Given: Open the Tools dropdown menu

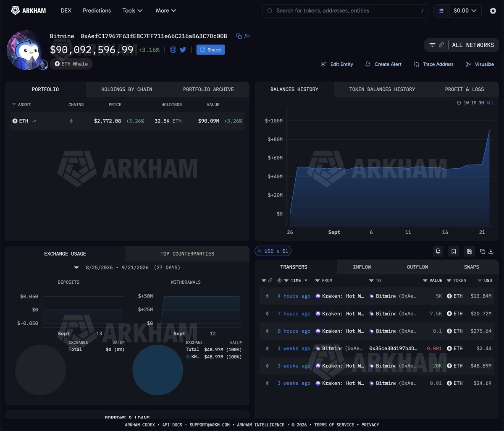Looking at the screenshot, I should pos(132,10).
